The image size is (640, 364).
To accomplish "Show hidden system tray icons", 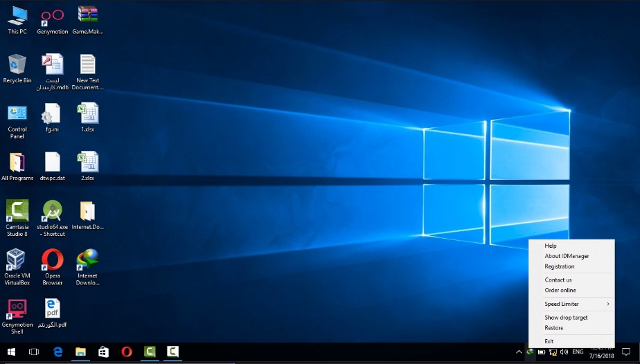I will coord(519,352).
